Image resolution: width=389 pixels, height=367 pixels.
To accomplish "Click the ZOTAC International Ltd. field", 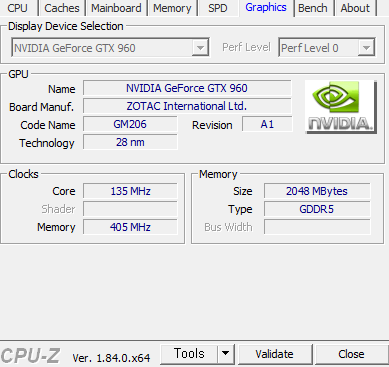I will [187, 106].
